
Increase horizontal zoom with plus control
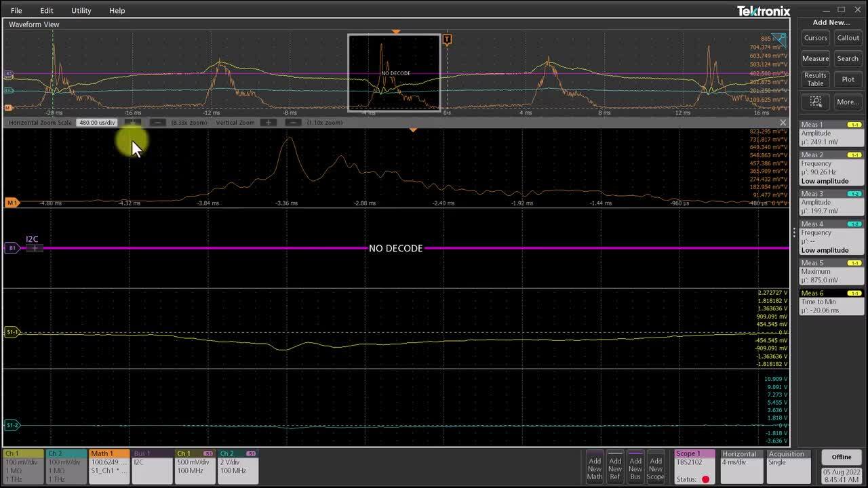134,123
